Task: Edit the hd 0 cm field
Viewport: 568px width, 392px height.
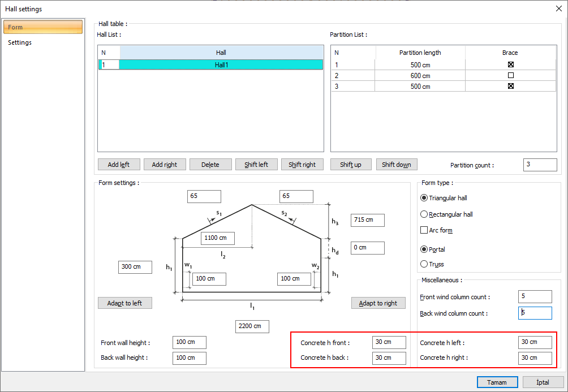Action: click(368, 248)
